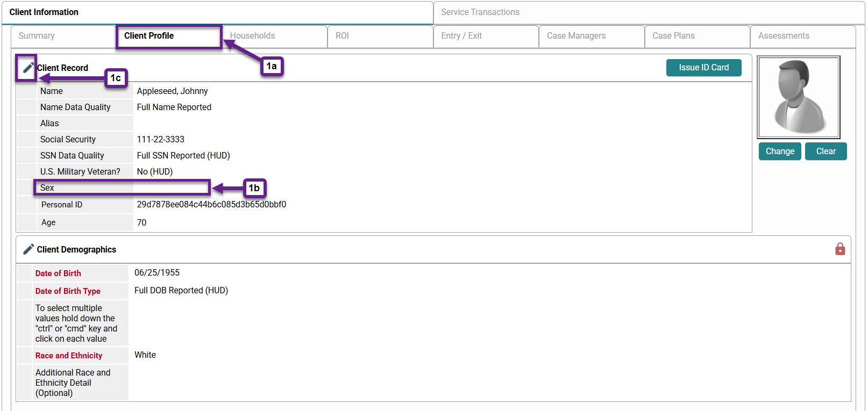
Task: Open the Assessments tab
Action: point(784,36)
